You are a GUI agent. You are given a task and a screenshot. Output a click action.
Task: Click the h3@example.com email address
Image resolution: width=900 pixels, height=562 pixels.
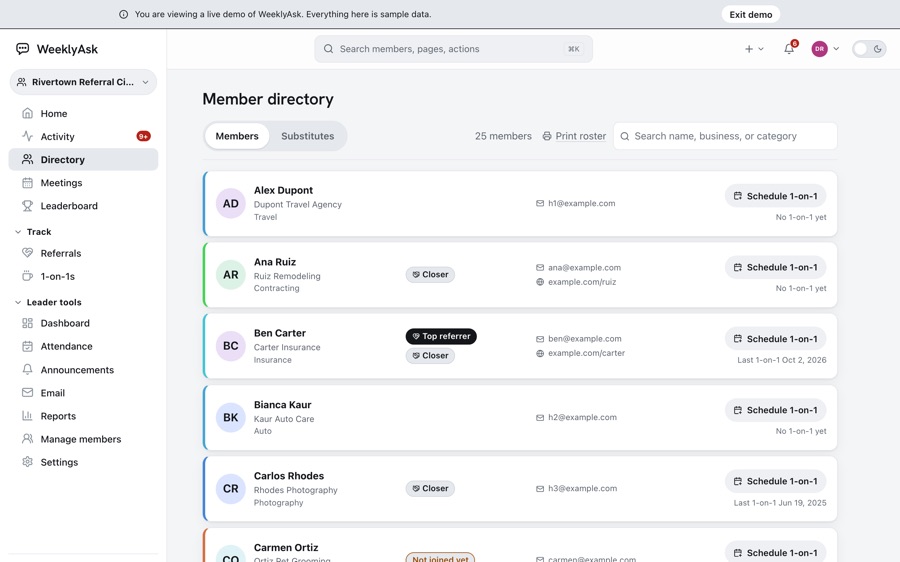pos(582,489)
